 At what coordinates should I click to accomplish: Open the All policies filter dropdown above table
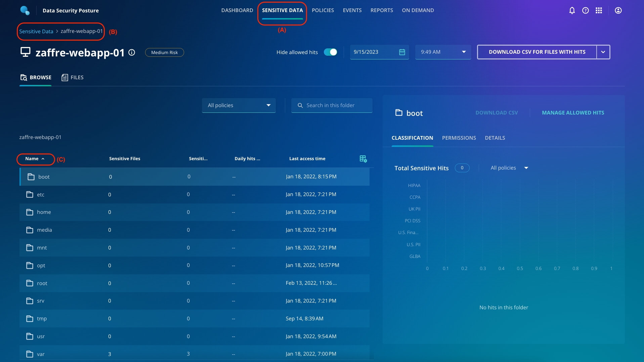tap(239, 105)
